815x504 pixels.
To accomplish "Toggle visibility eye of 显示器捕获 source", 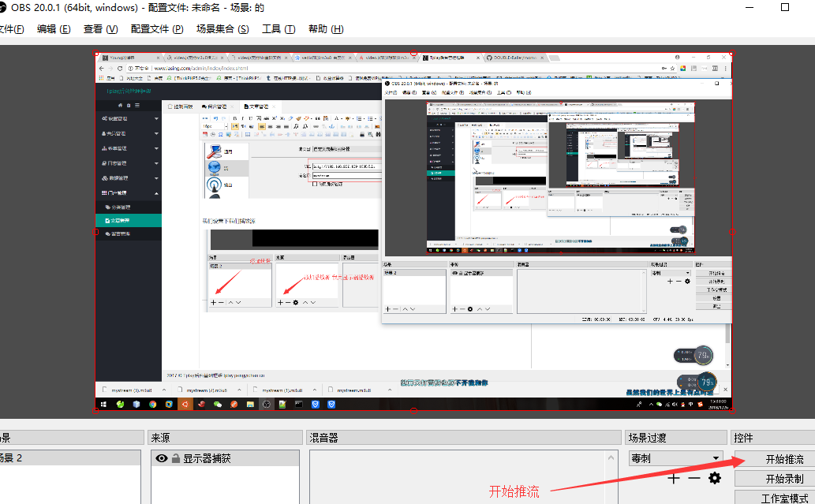I will click(x=162, y=458).
